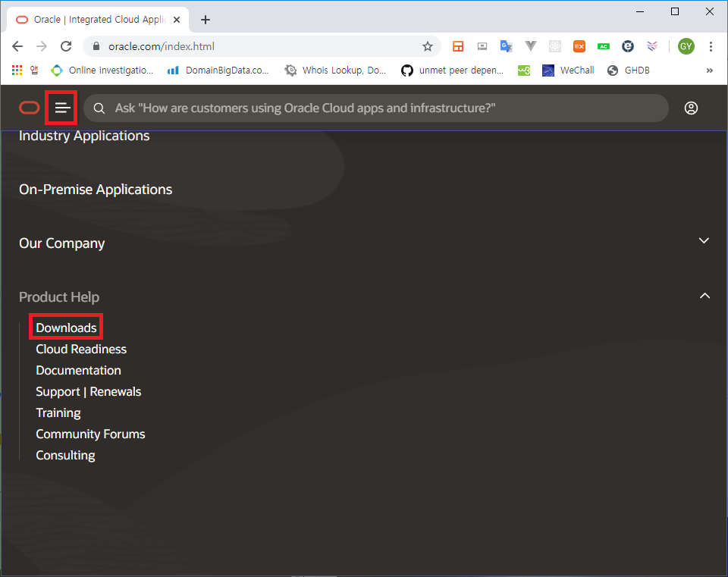
Task: Click the orange EX extension icon
Action: [579, 46]
